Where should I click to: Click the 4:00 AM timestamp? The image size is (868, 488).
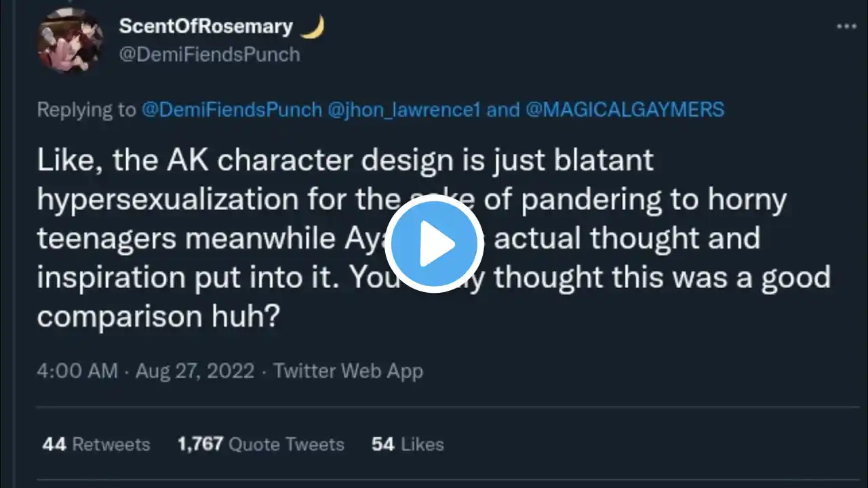click(x=77, y=371)
